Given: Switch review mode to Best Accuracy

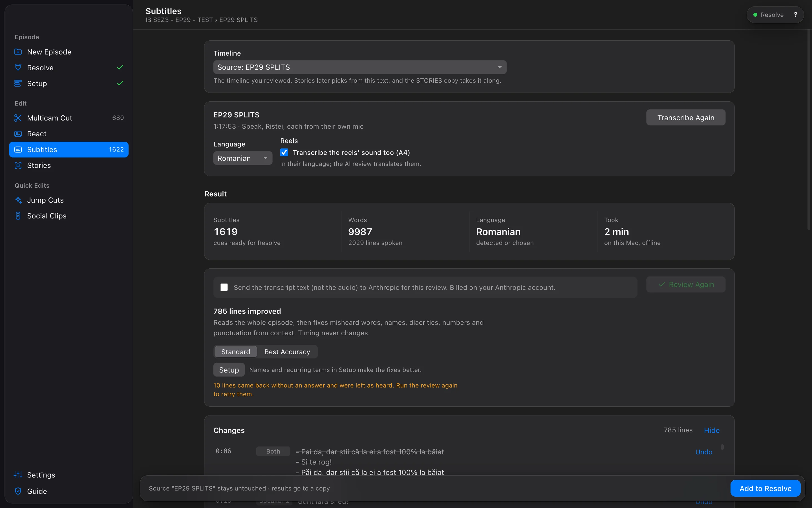Looking at the screenshot, I should 287,352.
